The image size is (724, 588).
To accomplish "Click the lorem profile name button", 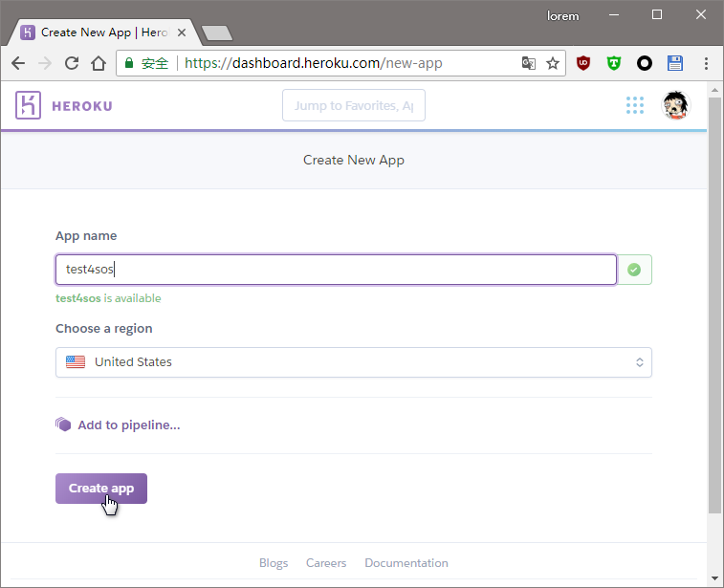I will [x=563, y=16].
